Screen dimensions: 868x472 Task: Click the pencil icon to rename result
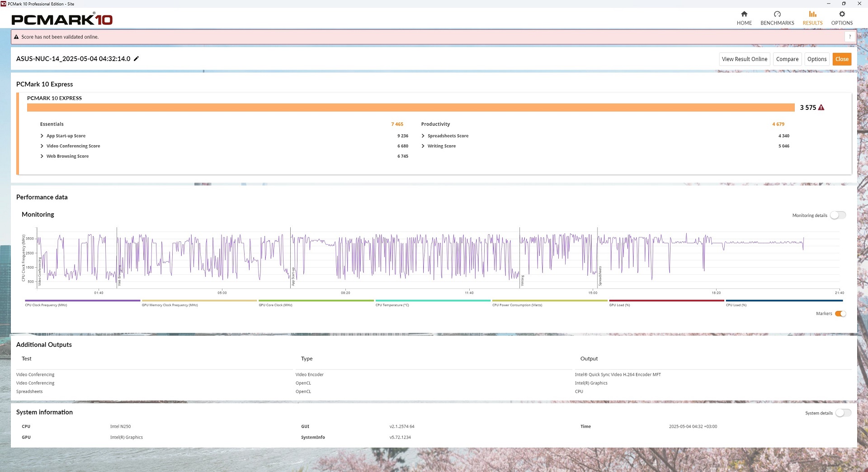click(136, 59)
